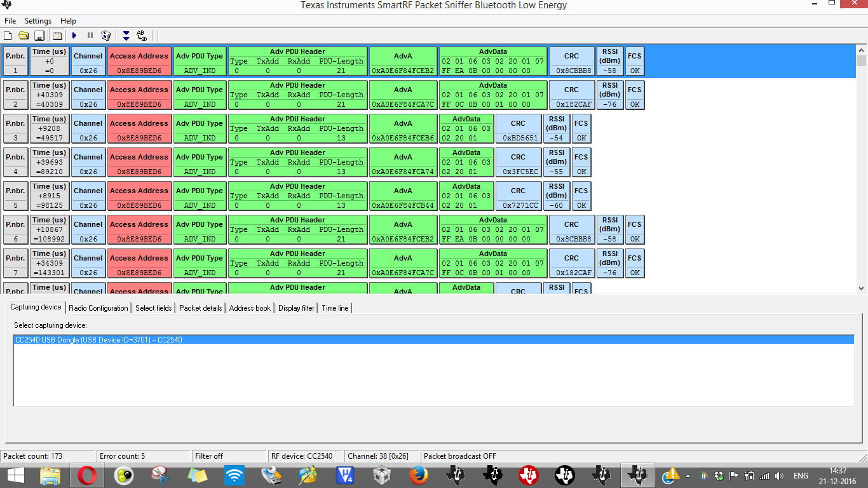Click the grey cube taskbar icon

point(381,475)
